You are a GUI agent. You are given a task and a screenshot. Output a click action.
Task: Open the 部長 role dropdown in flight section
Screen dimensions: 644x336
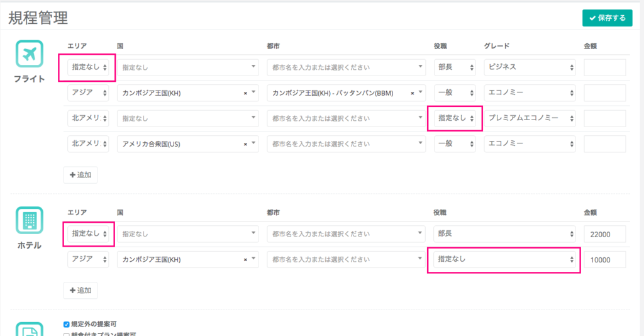[455, 67]
